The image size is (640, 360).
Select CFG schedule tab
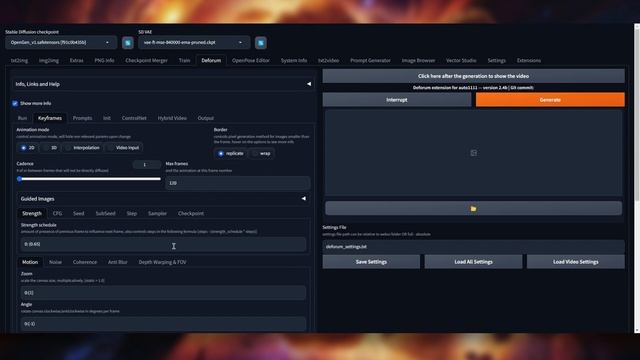pos(57,213)
